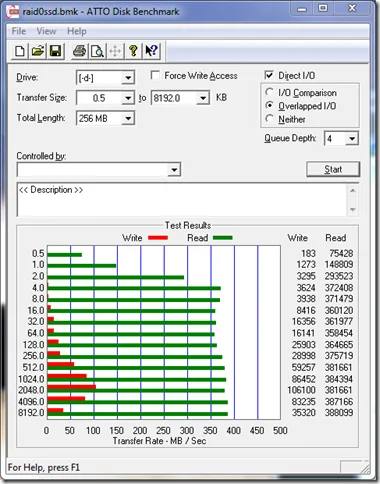Maximize the ATTO Disk Benchmark window

tap(323, 9)
